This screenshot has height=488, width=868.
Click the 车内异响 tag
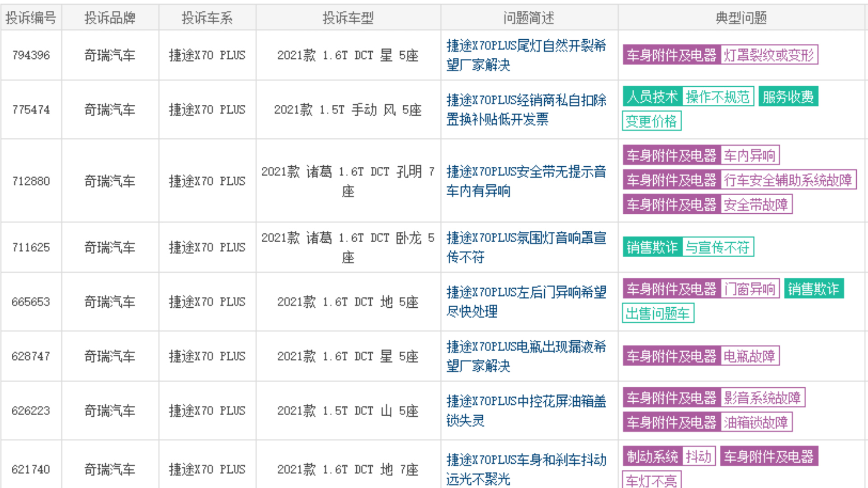pos(750,156)
